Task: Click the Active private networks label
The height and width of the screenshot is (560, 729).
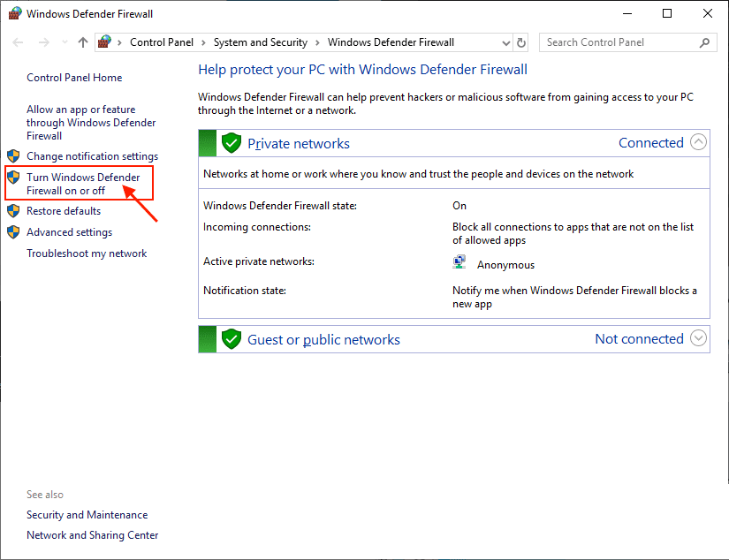Action: (259, 261)
